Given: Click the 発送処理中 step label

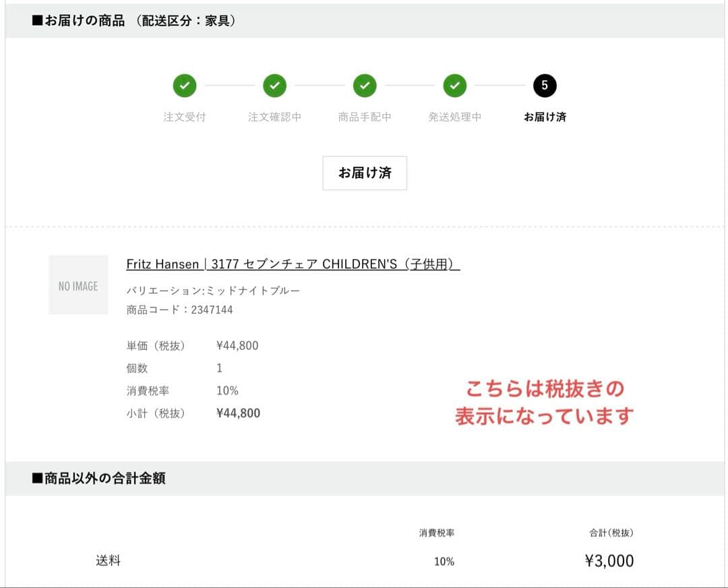Looking at the screenshot, I should pos(455,117).
